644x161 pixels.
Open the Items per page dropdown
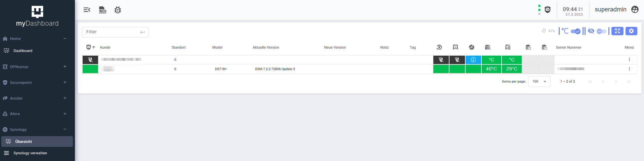539,82
